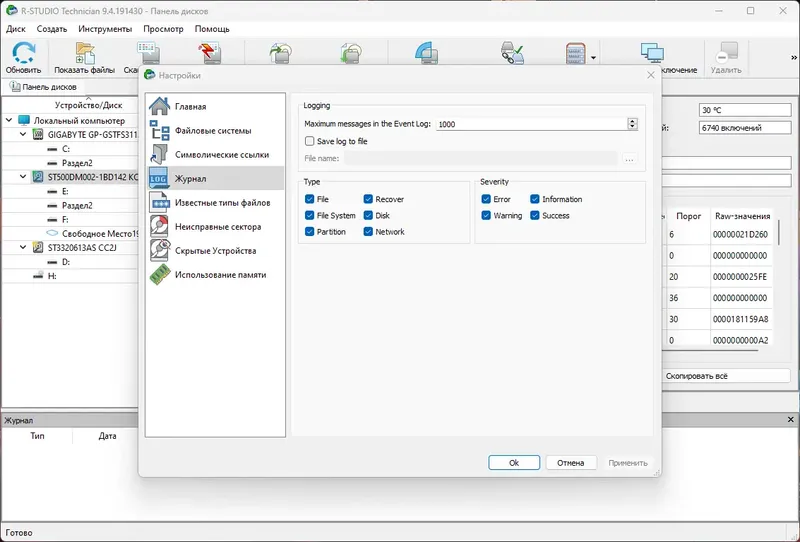The width and height of the screenshot is (800, 542).
Task: Collapse the Локальный компьютер tree node
Action: pos(9,120)
